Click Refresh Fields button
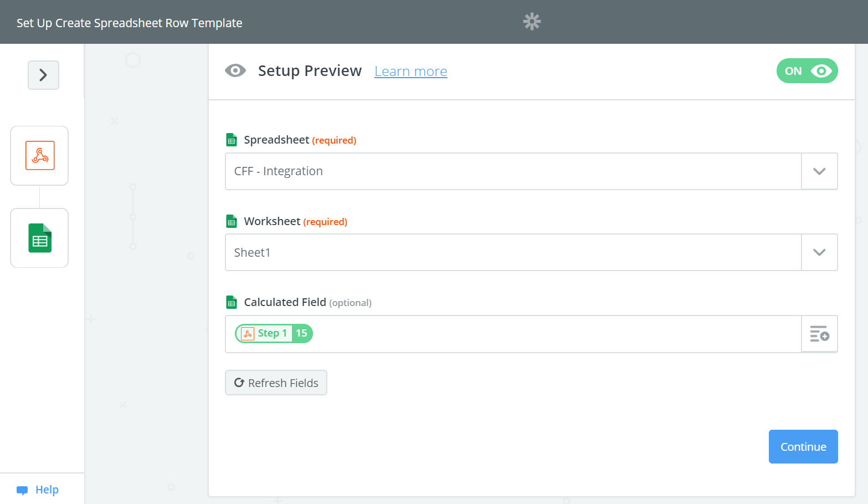Viewport: 868px width, 504px height. (276, 383)
